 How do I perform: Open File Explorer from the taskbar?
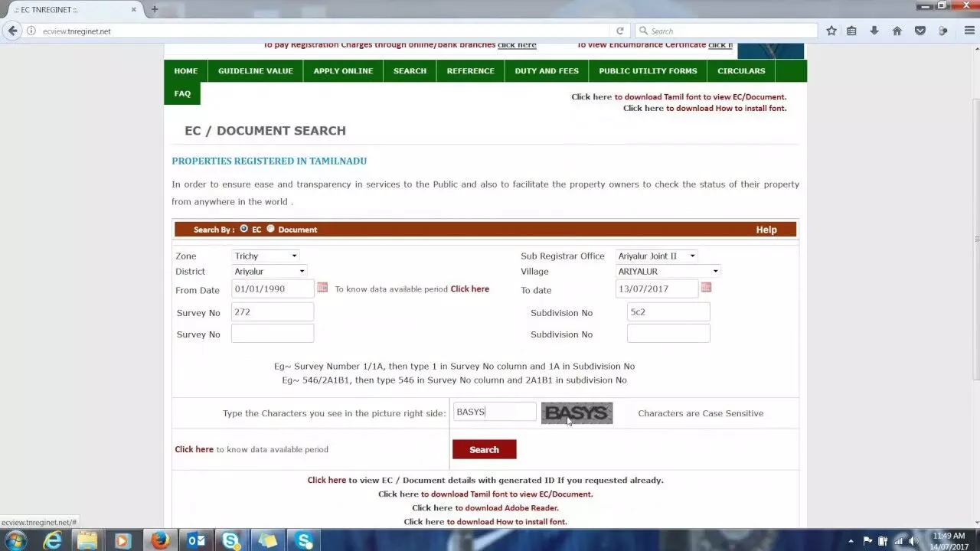click(x=87, y=540)
